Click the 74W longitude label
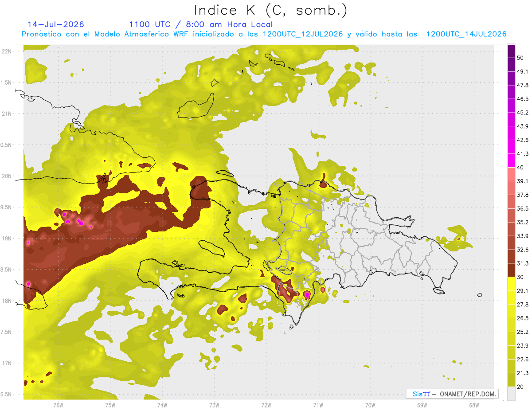The height and width of the screenshot is (411, 532). coord(162,405)
